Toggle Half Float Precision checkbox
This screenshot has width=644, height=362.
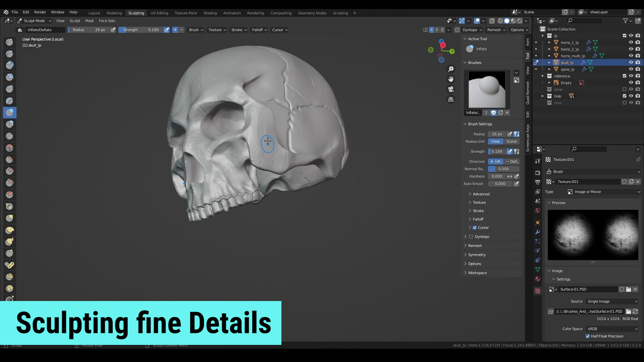pos(587,336)
